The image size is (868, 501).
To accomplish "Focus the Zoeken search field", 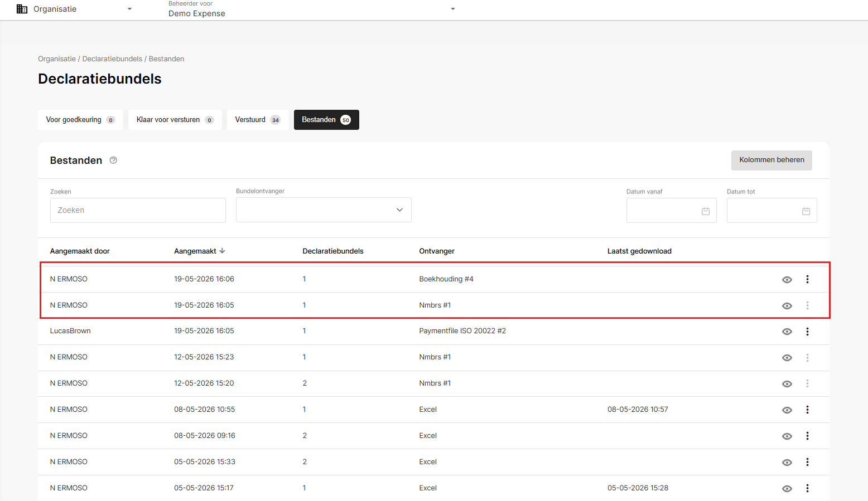I will coord(138,210).
